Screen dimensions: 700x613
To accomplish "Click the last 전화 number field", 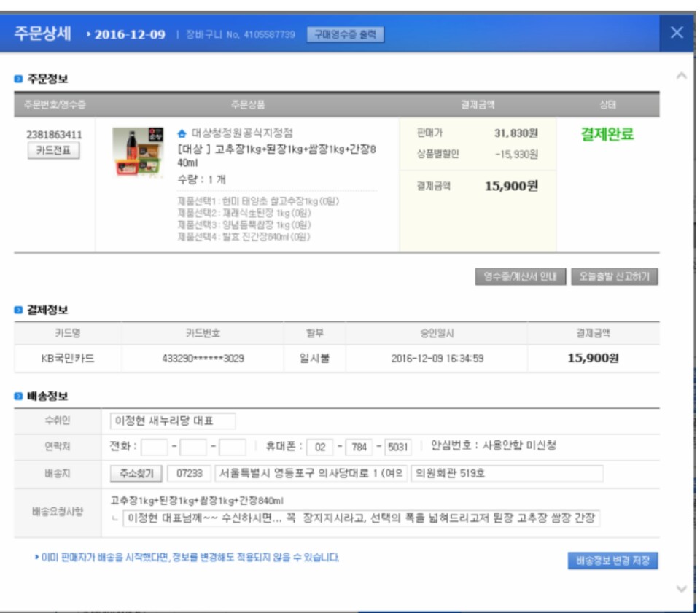I will [x=233, y=446].
